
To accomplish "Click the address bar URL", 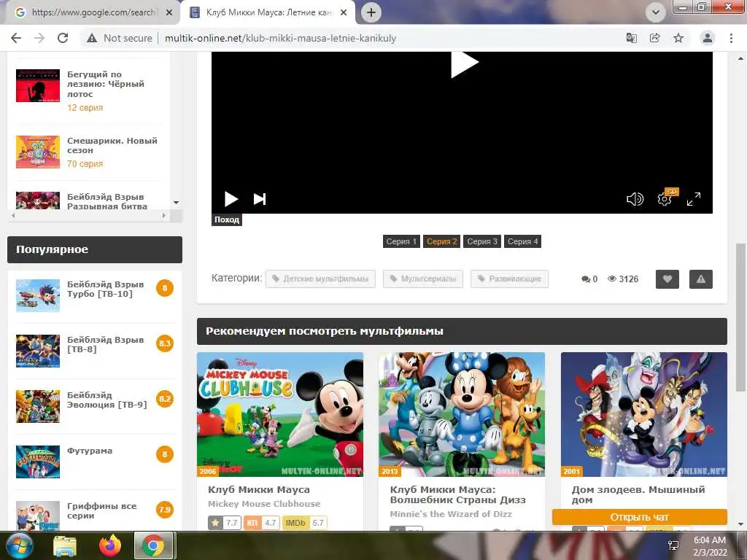I will coord(280,38).
